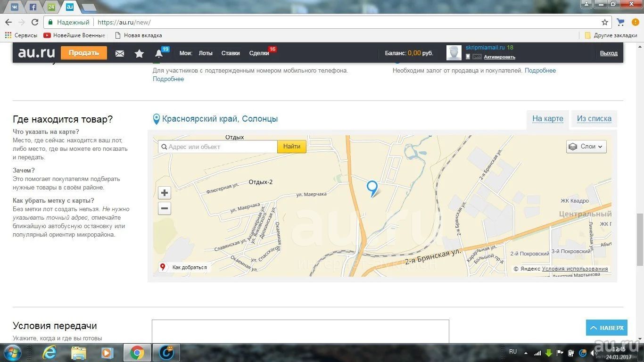Click the Отдых-2 map label
The height and width of the screenshot is (362, 644).
click(261, 182)
